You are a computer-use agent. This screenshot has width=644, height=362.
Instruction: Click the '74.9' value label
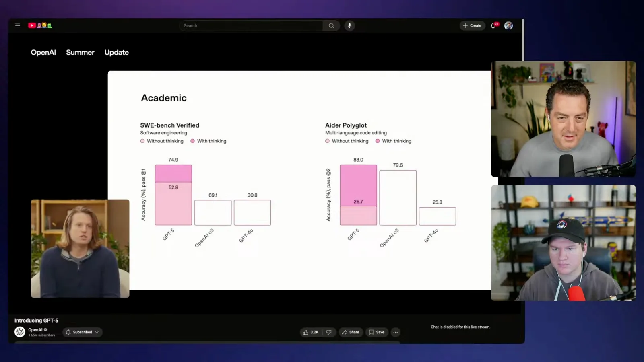click(x=173, y=160)
